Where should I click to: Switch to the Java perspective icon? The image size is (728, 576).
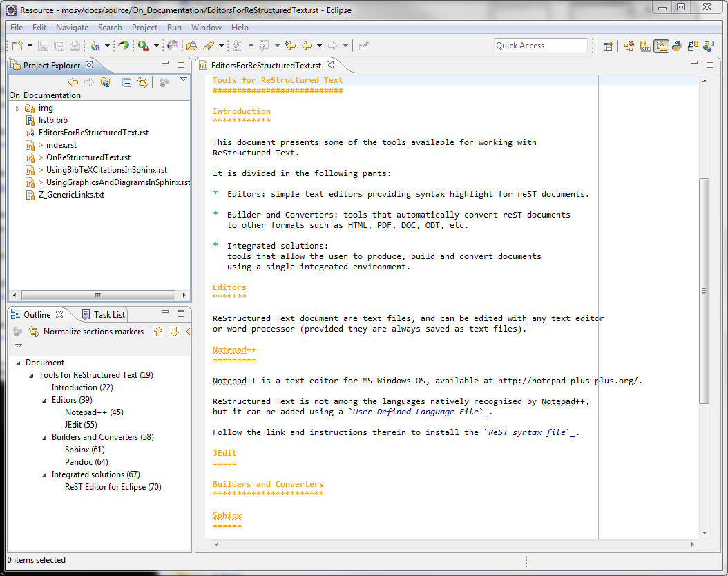pos(709,46)
